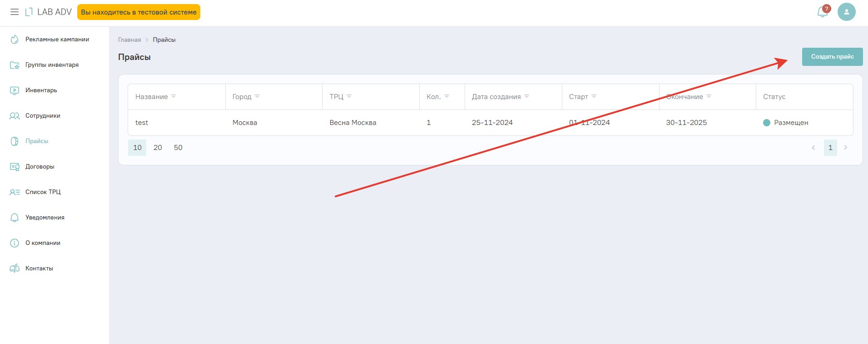Click the Главная breadcrumb link
This screenshot has width=868, height=344.
click(x=129, y=40)
